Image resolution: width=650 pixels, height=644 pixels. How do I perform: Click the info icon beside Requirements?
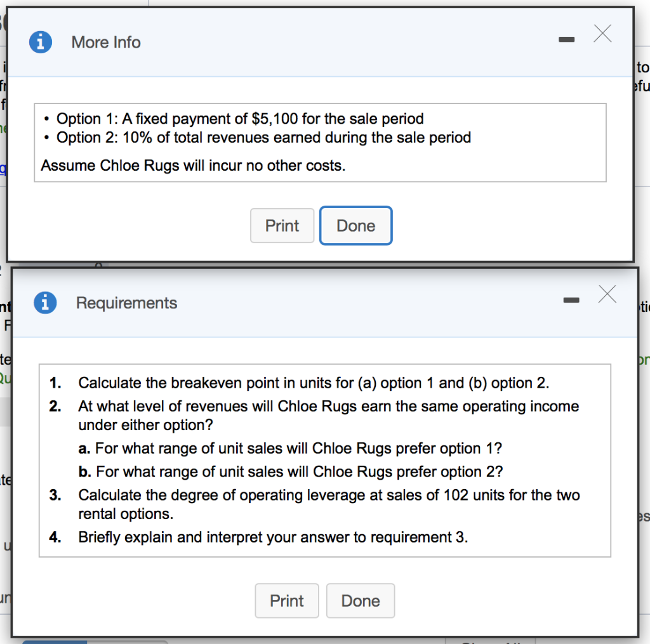[x=45, y=303]
